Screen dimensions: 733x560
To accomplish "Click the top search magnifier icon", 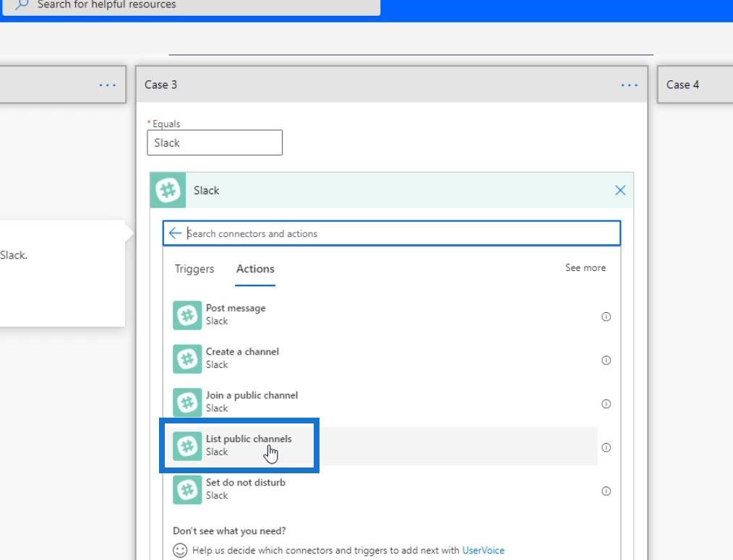I will (x=22, y=4).
